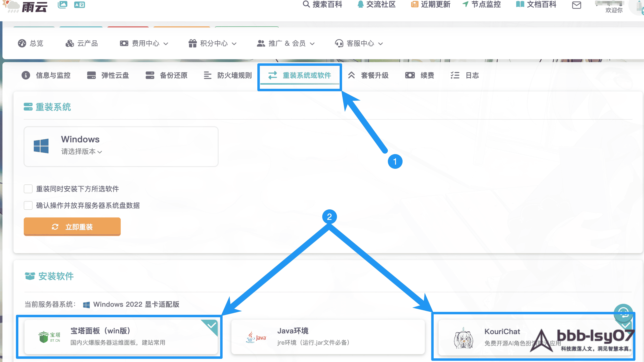Tick 确认操作并放弃服务器系统盘数据 checkbox
The width and height of the screenshot is (644, 362).
point(28,206)
